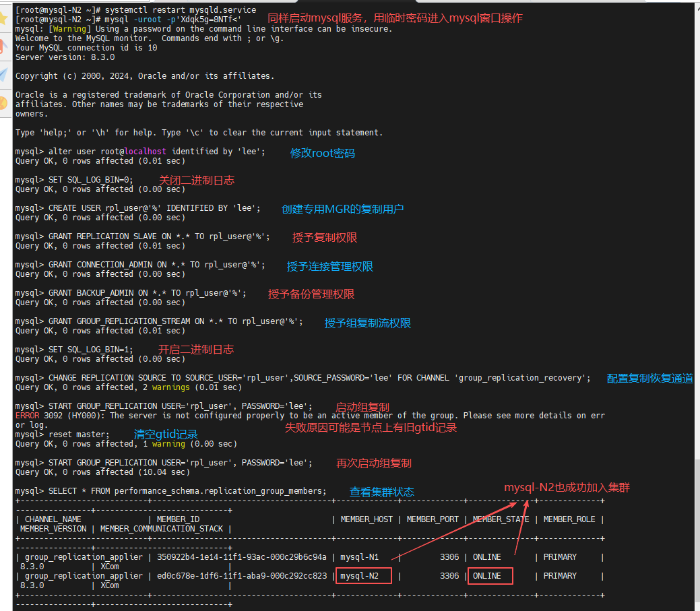Click the 'GRANT CONNECTION_ADMIN' statement
Screen dimensions: 700x611
tap(157, 265)
